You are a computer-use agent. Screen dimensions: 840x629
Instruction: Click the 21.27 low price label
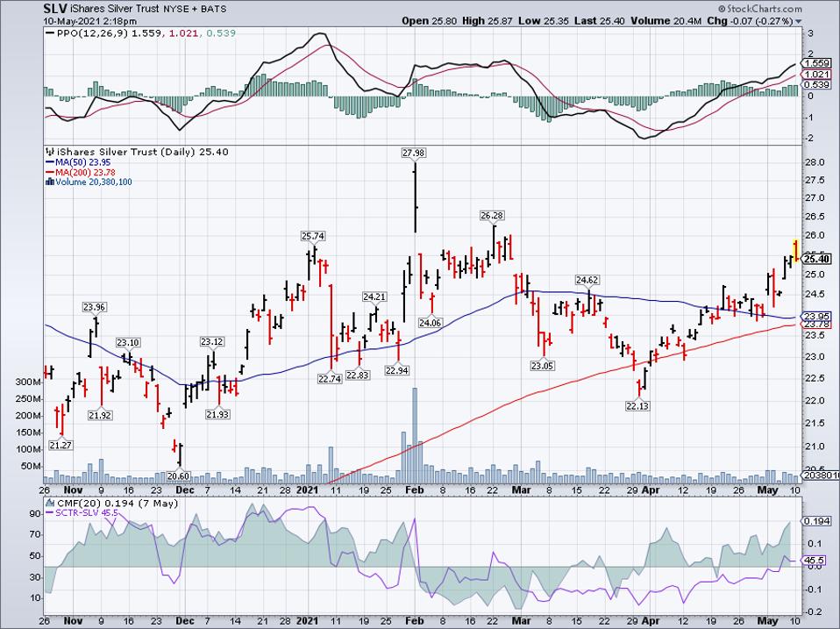click(61, 446)
